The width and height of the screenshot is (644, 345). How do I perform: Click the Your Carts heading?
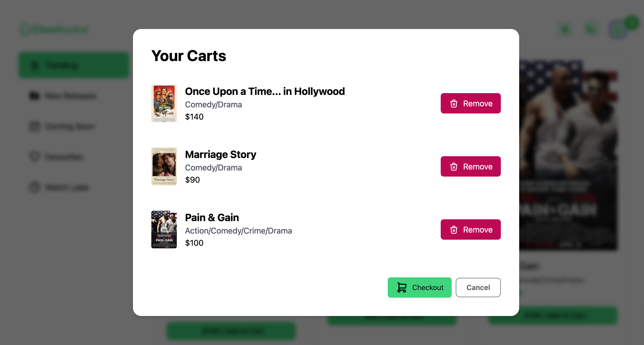(189, 56)
